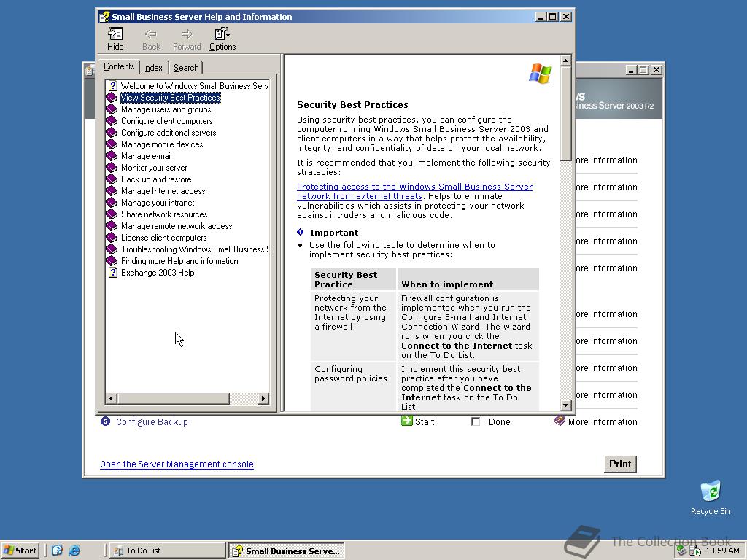Click book icon beside Configure additional servers
Image resolution: width=747 pixels, height=560 pixels.
(112, 133)
